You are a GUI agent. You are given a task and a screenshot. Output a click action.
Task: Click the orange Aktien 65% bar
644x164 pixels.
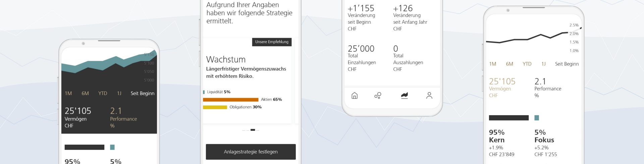point(231,100)
